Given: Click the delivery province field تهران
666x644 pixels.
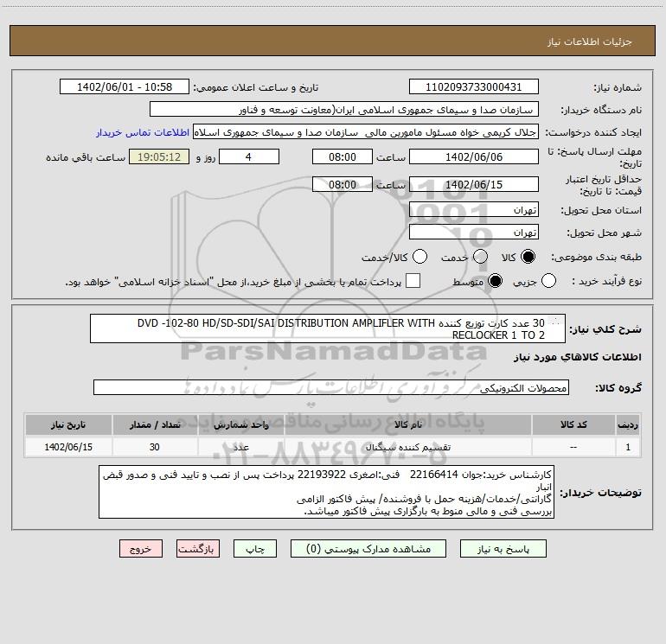Looking at the screenshot, I should pyautogui.click(x=474, y=209).
